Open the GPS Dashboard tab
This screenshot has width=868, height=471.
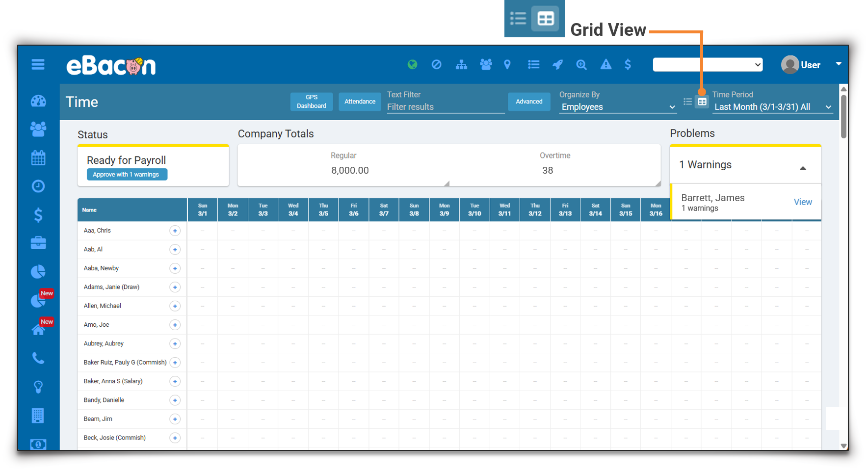[x=311, y=102]
